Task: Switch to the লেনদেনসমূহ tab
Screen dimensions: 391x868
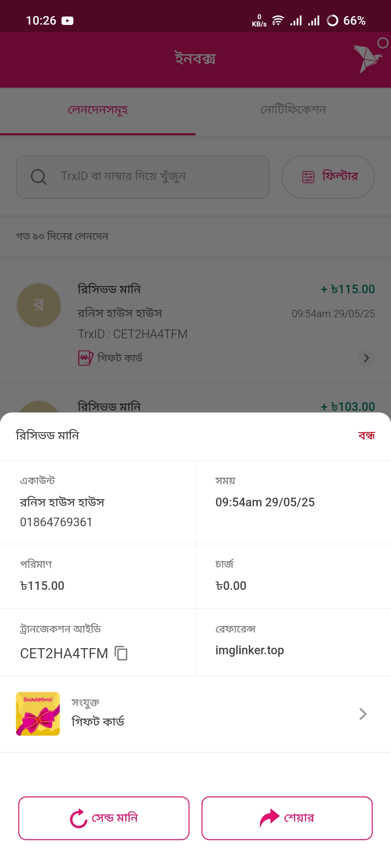Action: [98, 110]
